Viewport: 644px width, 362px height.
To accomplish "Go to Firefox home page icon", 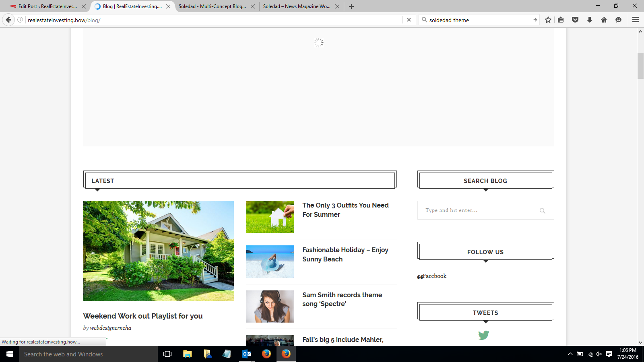I will tap(604, 20).
